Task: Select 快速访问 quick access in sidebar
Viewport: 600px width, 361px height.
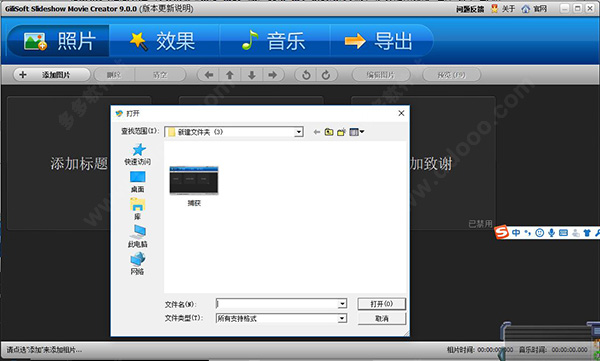Action: (138, 154)
